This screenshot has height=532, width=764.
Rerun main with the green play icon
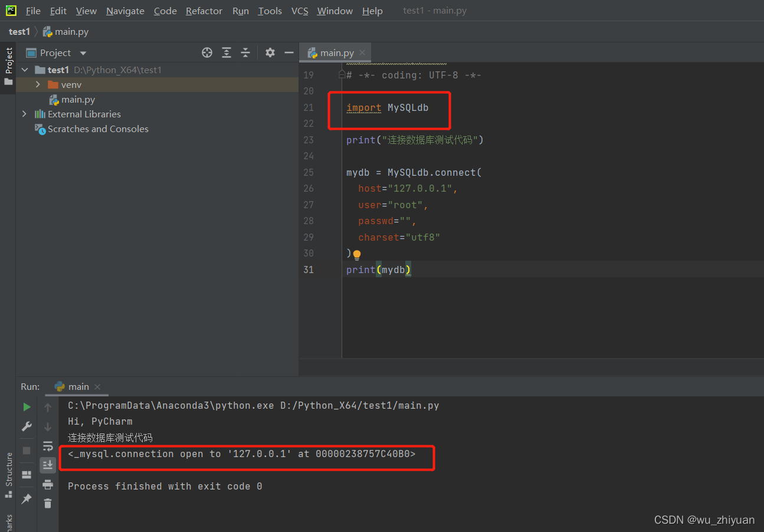pyautogui.click(x=27, y=407)
